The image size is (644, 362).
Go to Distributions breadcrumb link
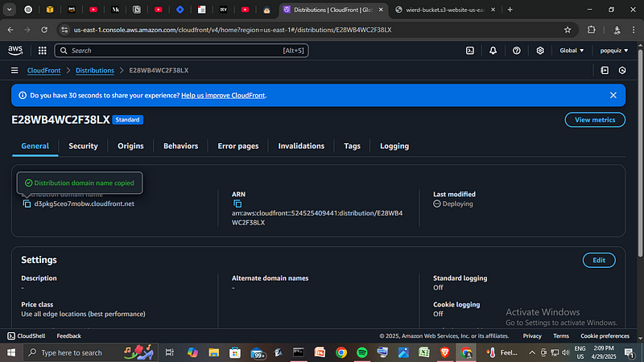(x=95, y=71)
